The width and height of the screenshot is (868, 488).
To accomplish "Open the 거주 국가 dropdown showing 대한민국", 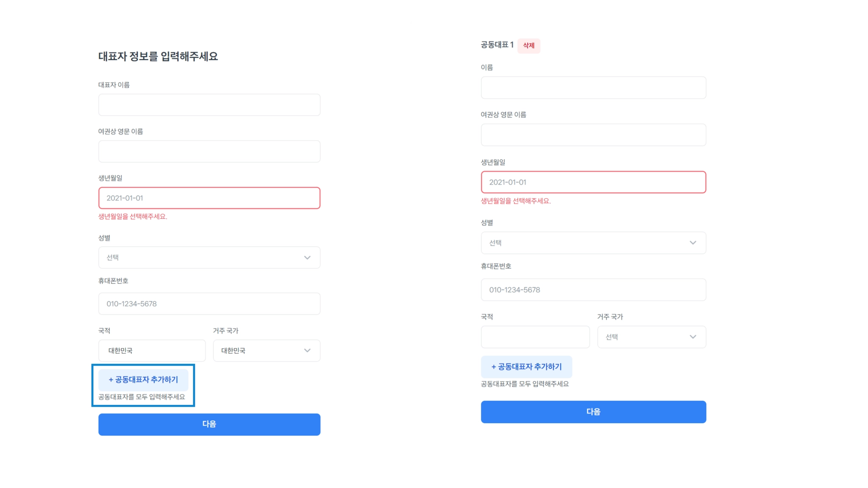I will (x=267, y=350).
